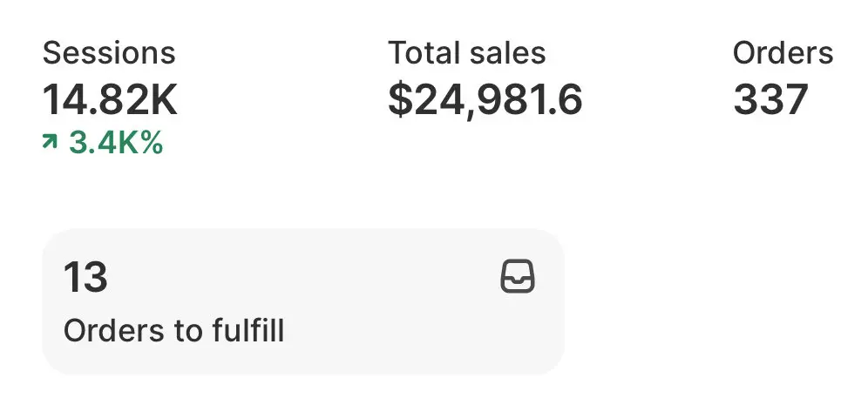The width and height of the screenshot is (868, 405).
Task: Click the dollar sign in Total sales
Action: click(399, 100)
